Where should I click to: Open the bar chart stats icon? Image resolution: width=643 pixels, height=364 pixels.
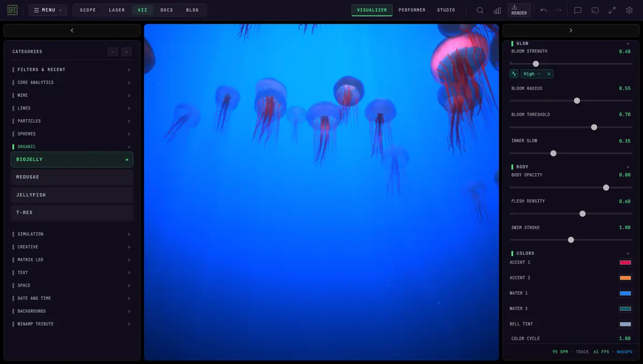[497, 10]
